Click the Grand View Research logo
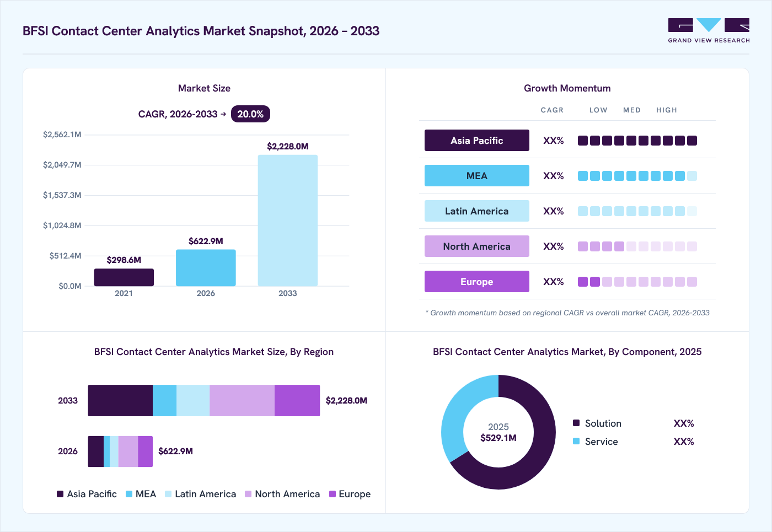 point(709,31)
